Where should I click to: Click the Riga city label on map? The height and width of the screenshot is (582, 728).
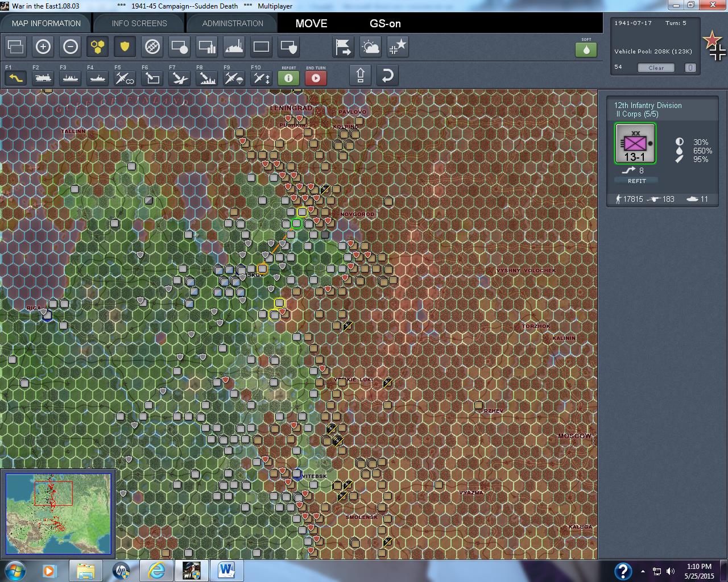[34, 308]
